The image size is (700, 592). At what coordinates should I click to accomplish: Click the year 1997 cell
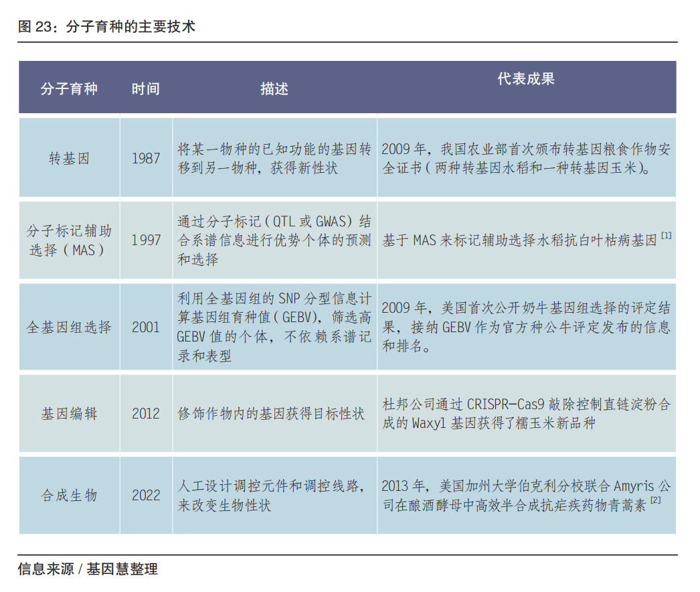tap(146, 240)
